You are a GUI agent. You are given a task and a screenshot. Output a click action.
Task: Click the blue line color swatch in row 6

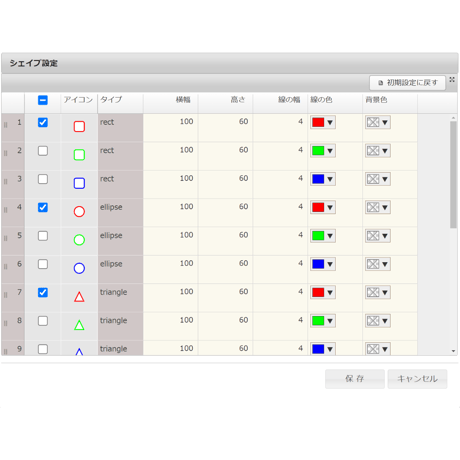click(318, 264)
